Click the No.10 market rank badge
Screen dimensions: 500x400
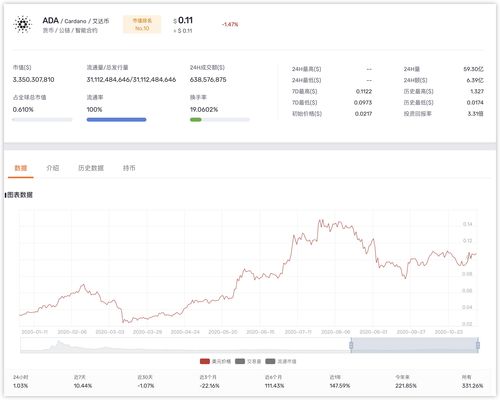coord(142,24)
